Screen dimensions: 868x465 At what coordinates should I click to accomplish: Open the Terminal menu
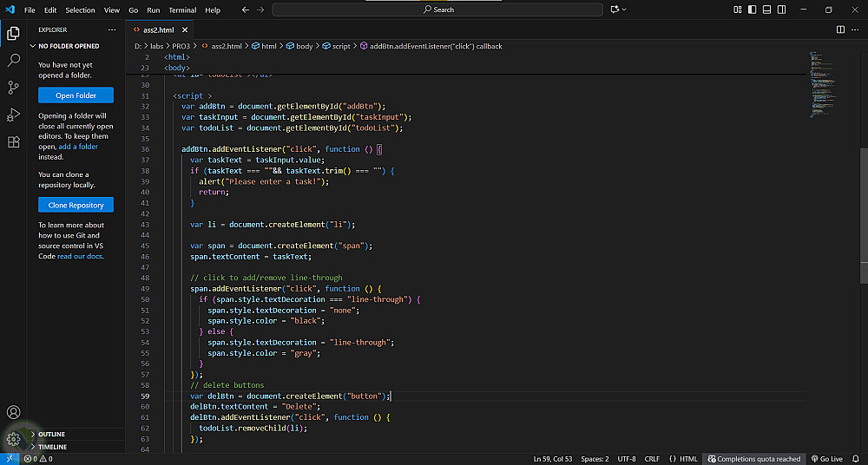point(182,10)
